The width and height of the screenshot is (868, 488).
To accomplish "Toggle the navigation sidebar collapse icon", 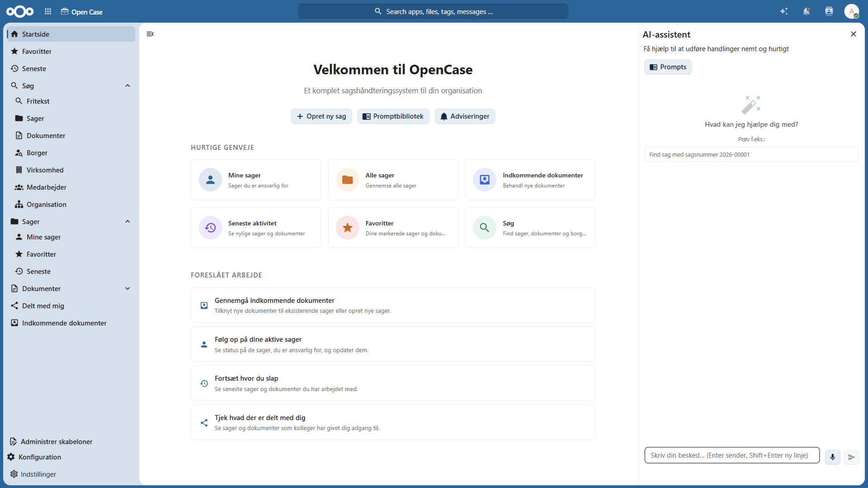I will [x=150, y=34].
